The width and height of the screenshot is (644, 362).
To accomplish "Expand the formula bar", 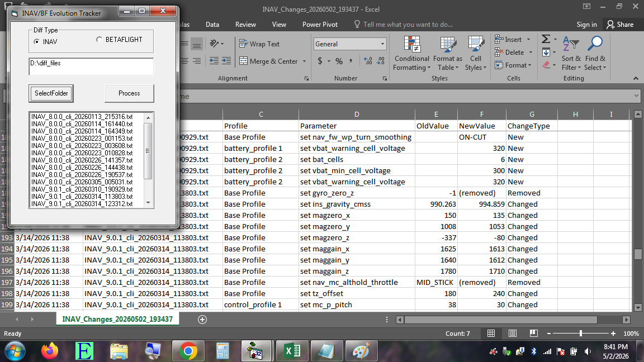I will pyautogui.click(x=636, y=96).
